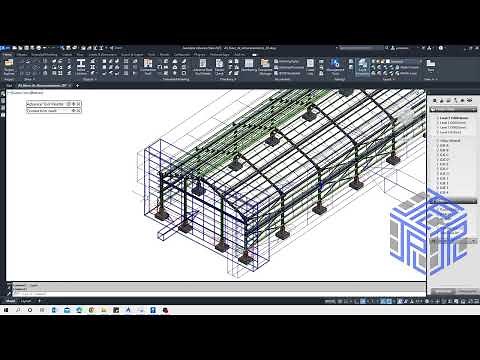
Task: Open the Advance Steel Tool Palette ribbon button
Action: pos(203,66)
